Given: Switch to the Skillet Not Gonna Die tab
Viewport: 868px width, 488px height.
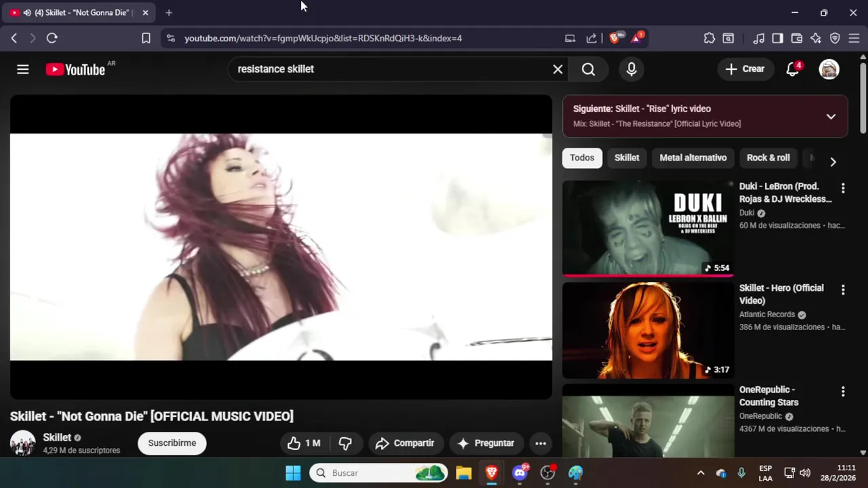Looking at the screenshot, I should [x=79, y=12].
